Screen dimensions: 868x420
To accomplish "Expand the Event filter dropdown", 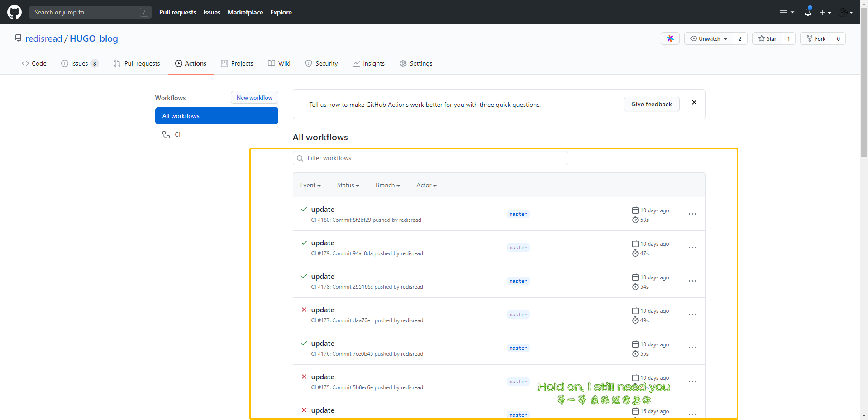I will [x=310, y=185].
